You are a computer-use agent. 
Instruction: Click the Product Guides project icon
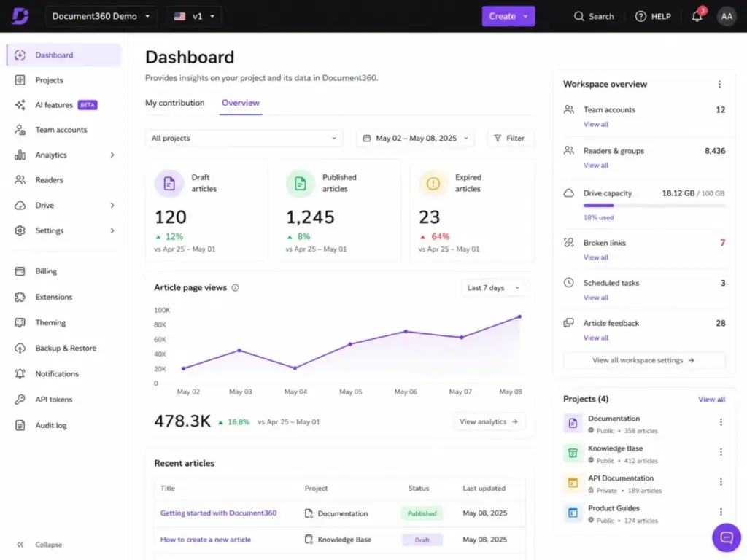(573, 513)
